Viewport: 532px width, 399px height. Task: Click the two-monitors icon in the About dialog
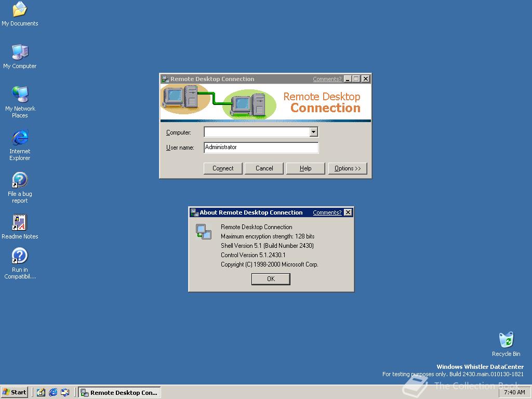(x=204, y=232)
